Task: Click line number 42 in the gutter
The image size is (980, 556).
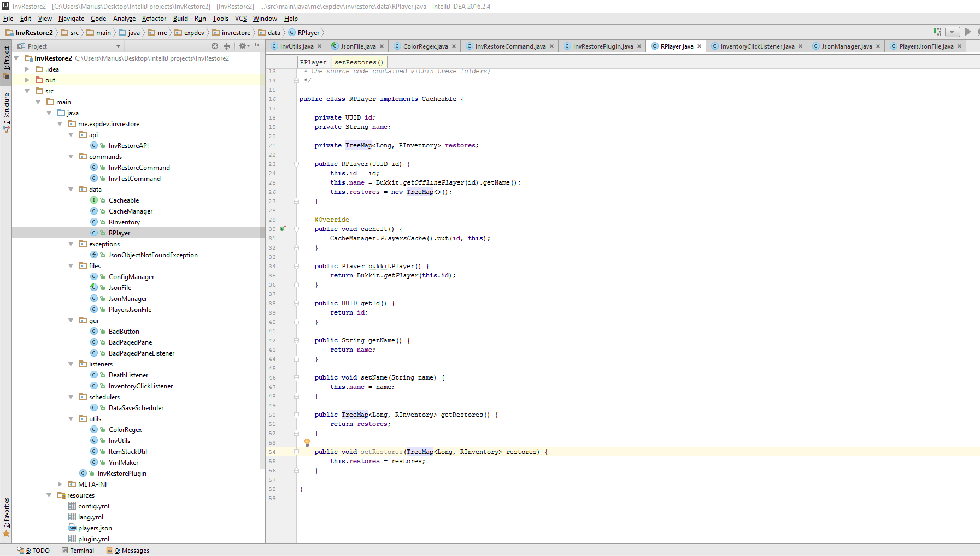Action: tap(272, 340)
